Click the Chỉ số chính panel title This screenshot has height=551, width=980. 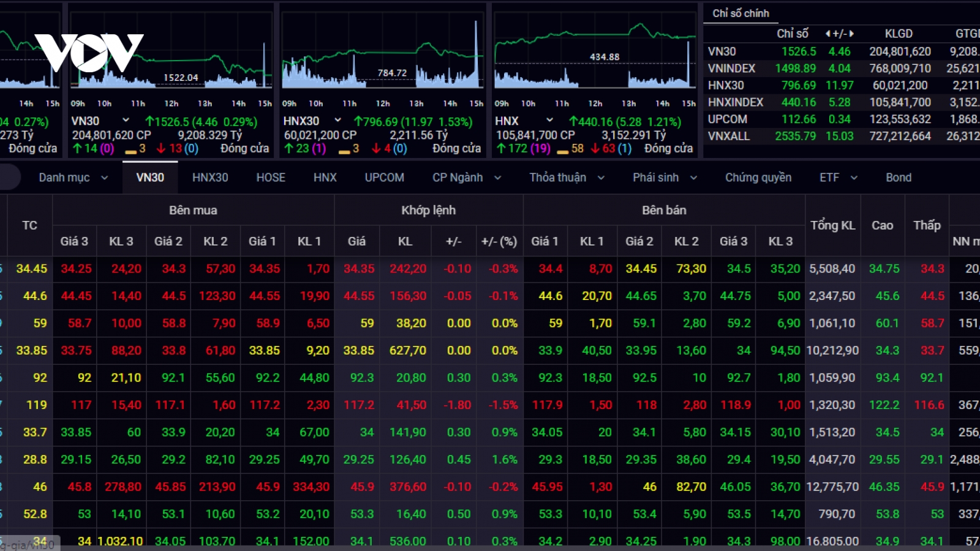[x=741, y=13]
